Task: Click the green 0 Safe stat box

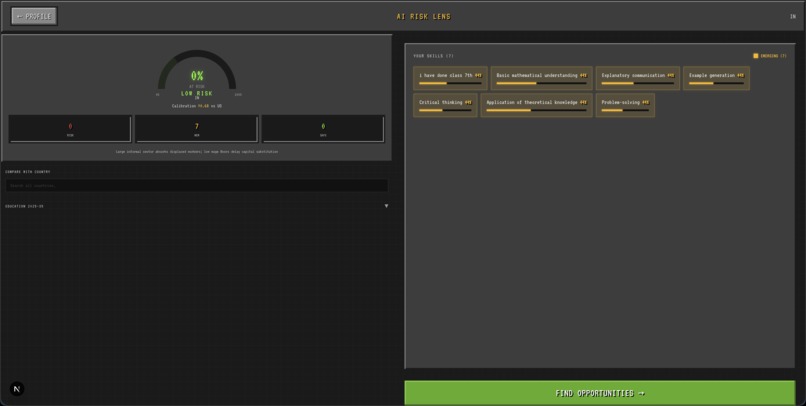Action: click(x=323, y=128)
